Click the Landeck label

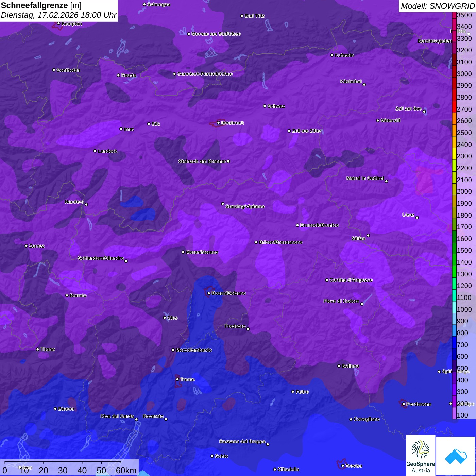[107, 151]
